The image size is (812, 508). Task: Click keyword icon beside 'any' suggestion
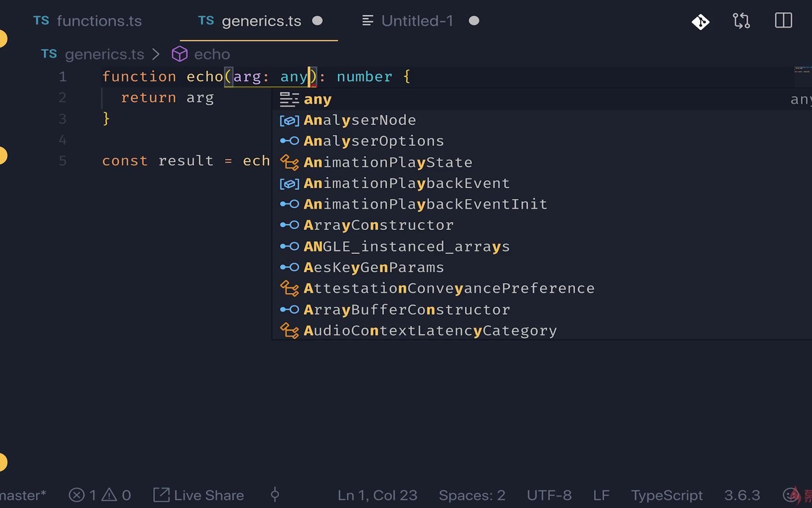click(x=289, y=99)
